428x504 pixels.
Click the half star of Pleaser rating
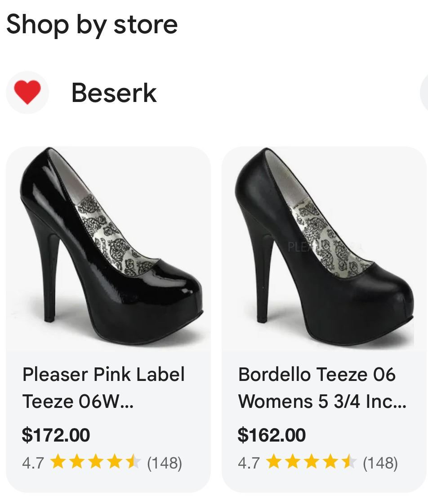tap(133, 462)
